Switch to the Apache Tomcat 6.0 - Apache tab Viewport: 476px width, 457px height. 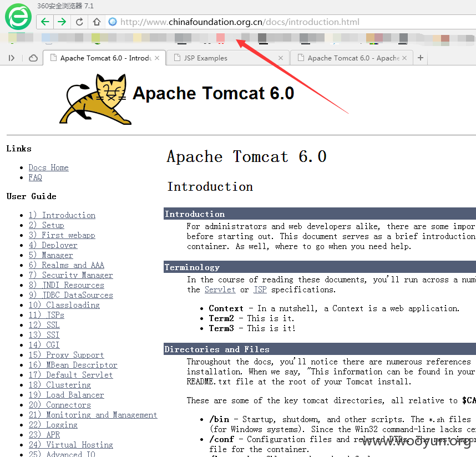click(352, 58)
